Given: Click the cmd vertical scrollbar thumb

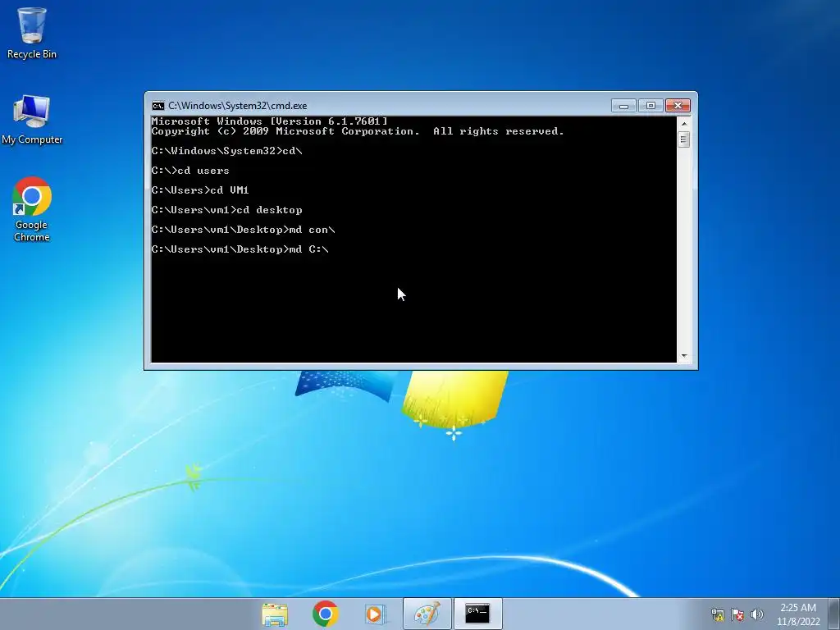Looking at the screenshot, I should [x=683, y=139].
